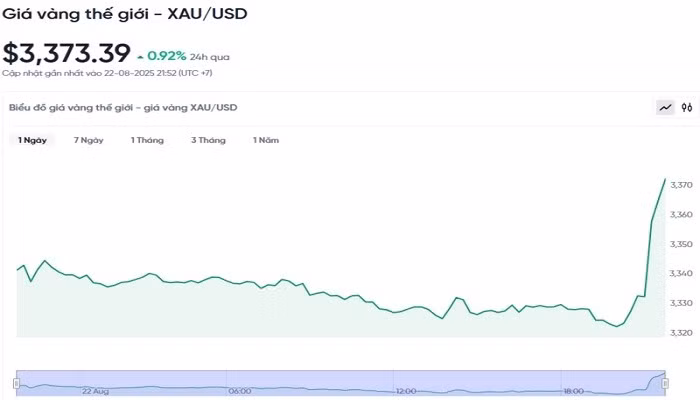Click the 22 Aug label in navigator
The image size is (700, 400).
point(96,391)
